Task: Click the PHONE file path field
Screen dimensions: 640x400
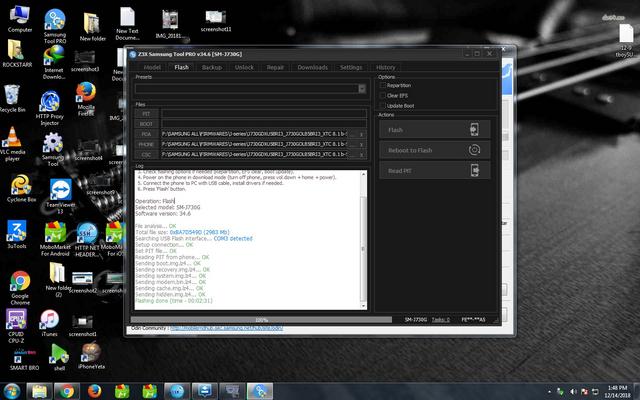Action: (255, 144)
